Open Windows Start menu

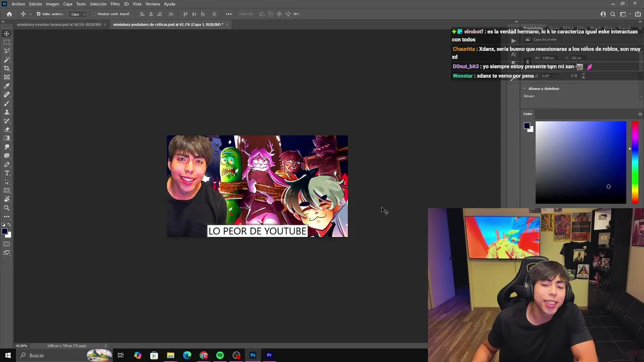click(x=8, y=355)
